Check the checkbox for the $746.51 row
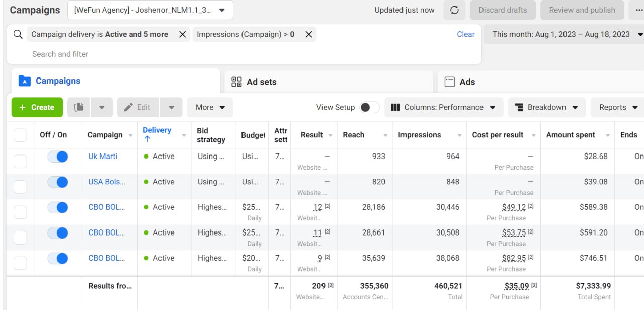 (x=20, y=263)
